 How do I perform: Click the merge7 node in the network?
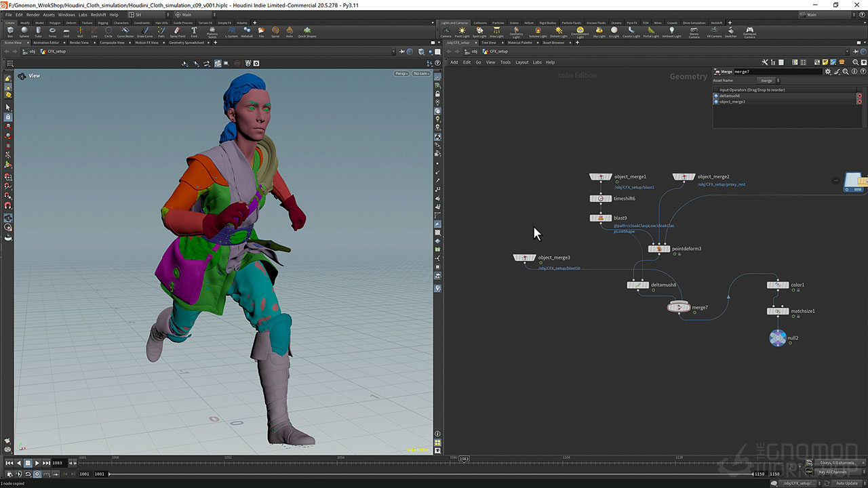[x=679, y=308]
